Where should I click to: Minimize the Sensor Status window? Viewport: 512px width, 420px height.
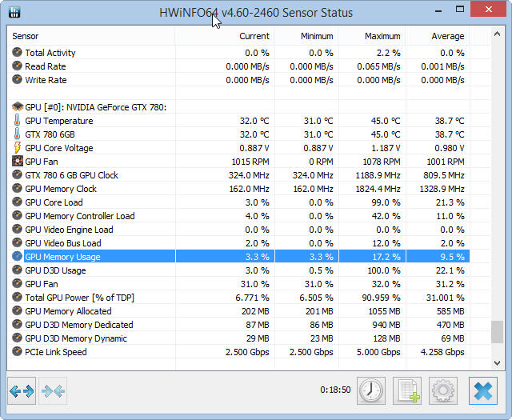click(438, 10)
